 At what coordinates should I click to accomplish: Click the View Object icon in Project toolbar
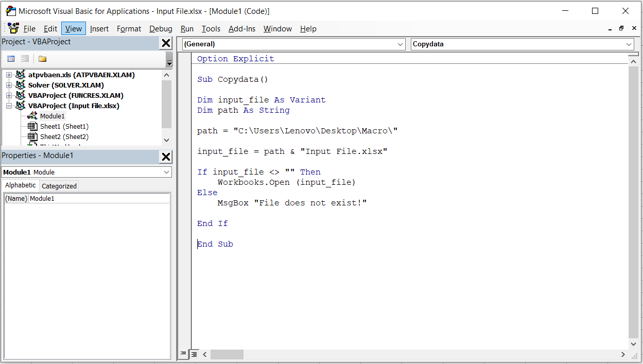[25, 59]
